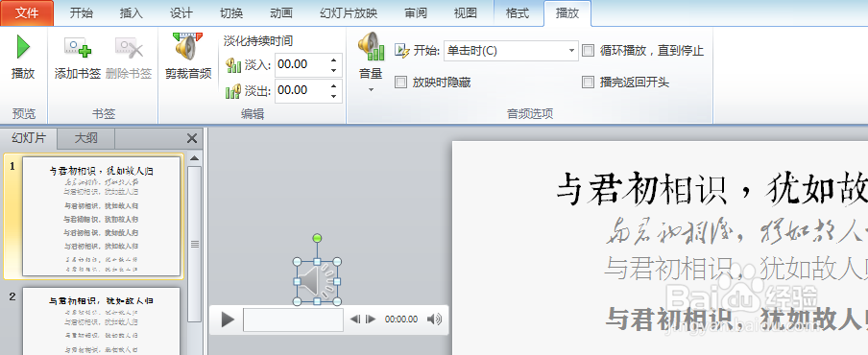This screenshot has width=868, height=355.
Task: Decrease Fade Out (淡出) time with down arrow
Action: [x=333, y=96]
